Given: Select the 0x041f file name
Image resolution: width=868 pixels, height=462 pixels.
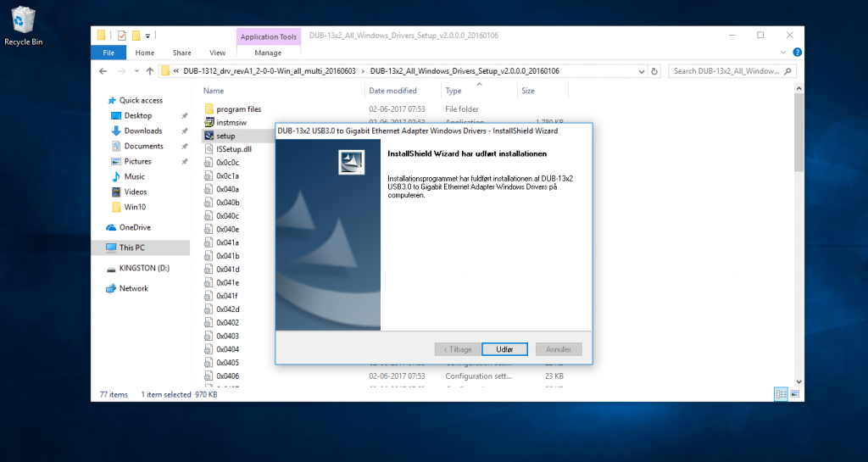Looking at the screenshot, I should pyautogui.click(x=227, y=296).
